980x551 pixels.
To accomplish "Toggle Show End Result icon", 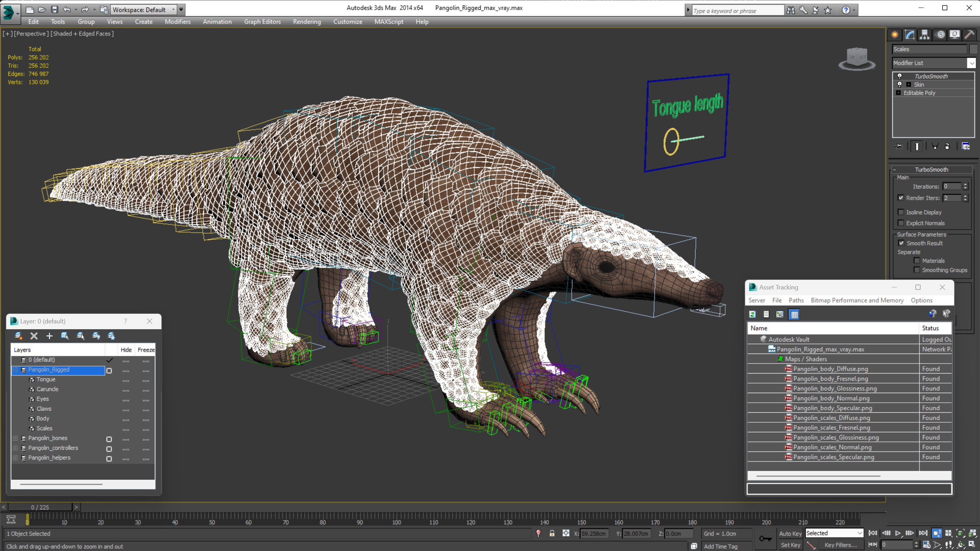I will pos(917,146).
